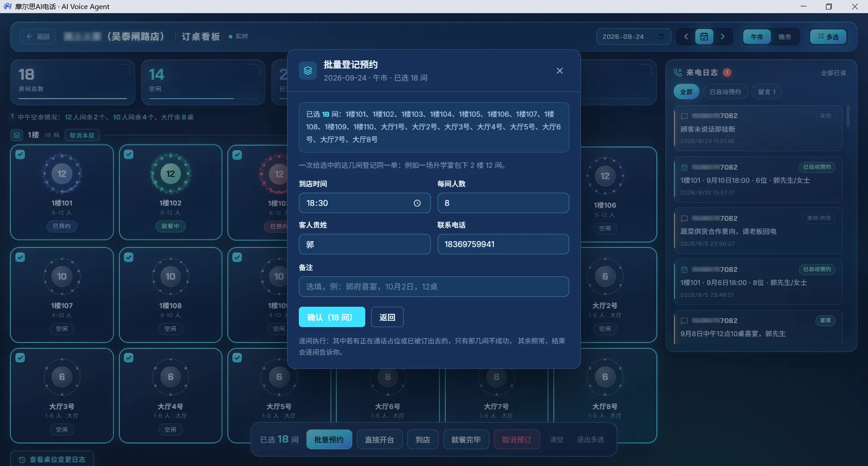Click 取消本层 to deselect this floor
This screenshot has height=466, width=868.
[82, 135]
